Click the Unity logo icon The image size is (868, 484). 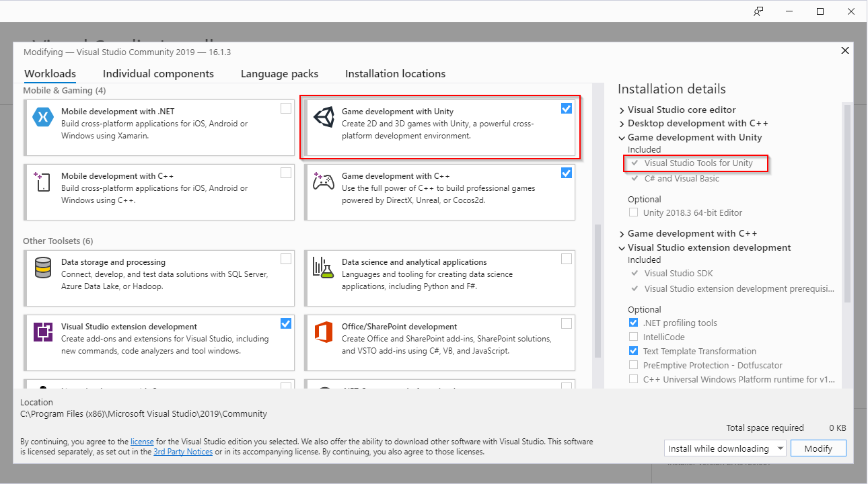(x=324, y=117)
